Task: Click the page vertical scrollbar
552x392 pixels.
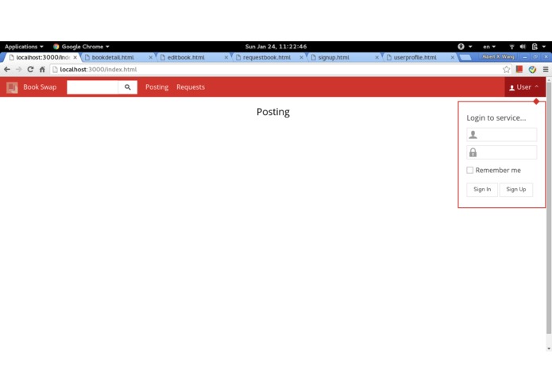Action: (549, 207)
